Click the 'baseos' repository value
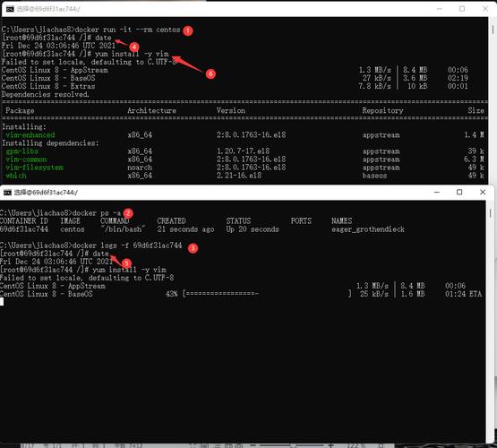 [374, 176]
